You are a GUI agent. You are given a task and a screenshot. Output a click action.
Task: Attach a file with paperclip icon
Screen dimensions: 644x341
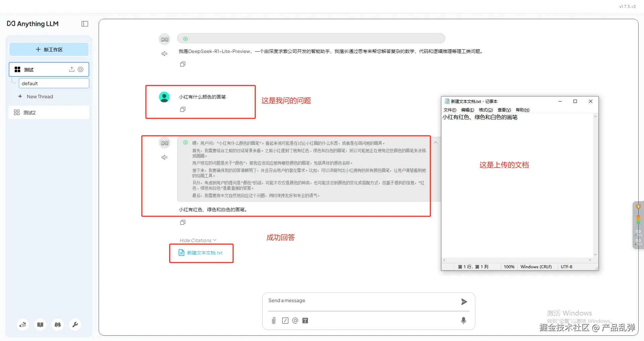274,321
